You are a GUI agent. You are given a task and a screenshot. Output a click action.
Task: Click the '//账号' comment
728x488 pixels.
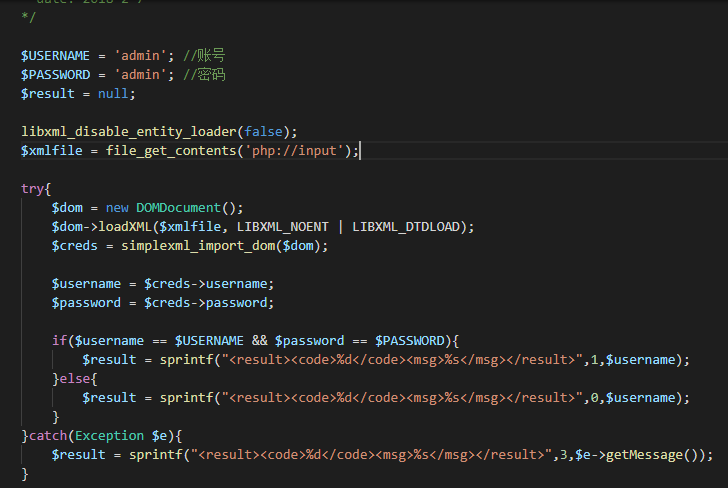point(204,56)
